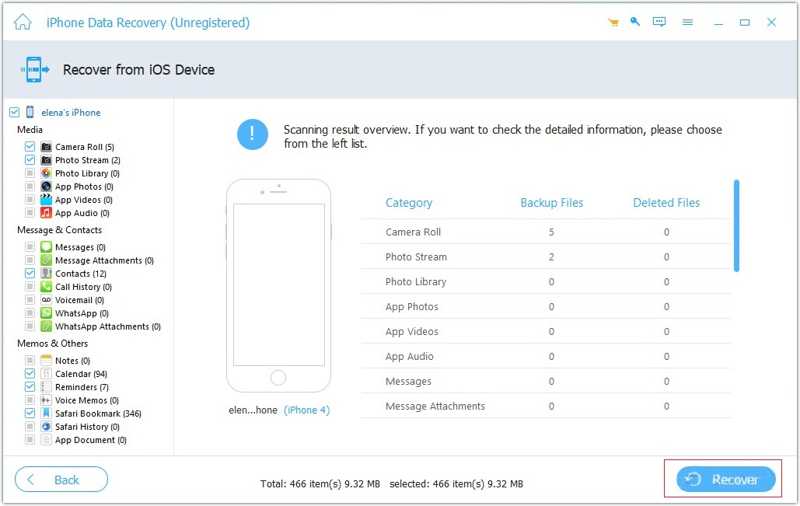
Task: Click the App Document icon
Action: click(46, 440)
